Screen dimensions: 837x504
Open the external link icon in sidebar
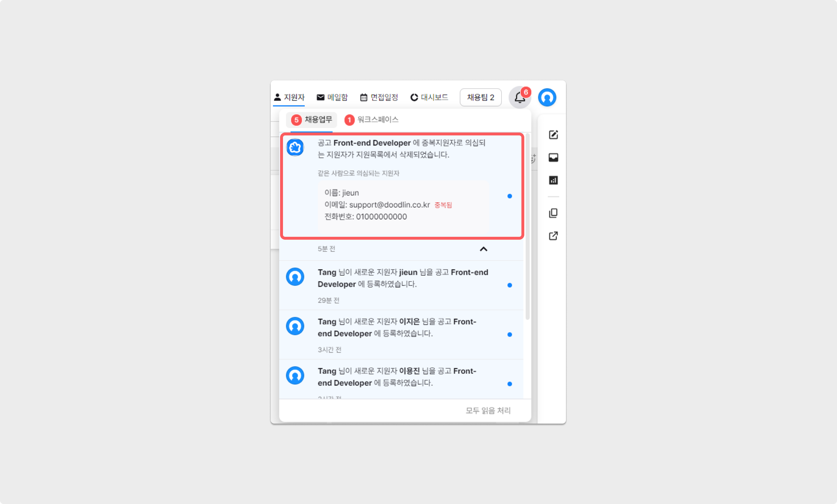tap(553, 236)
